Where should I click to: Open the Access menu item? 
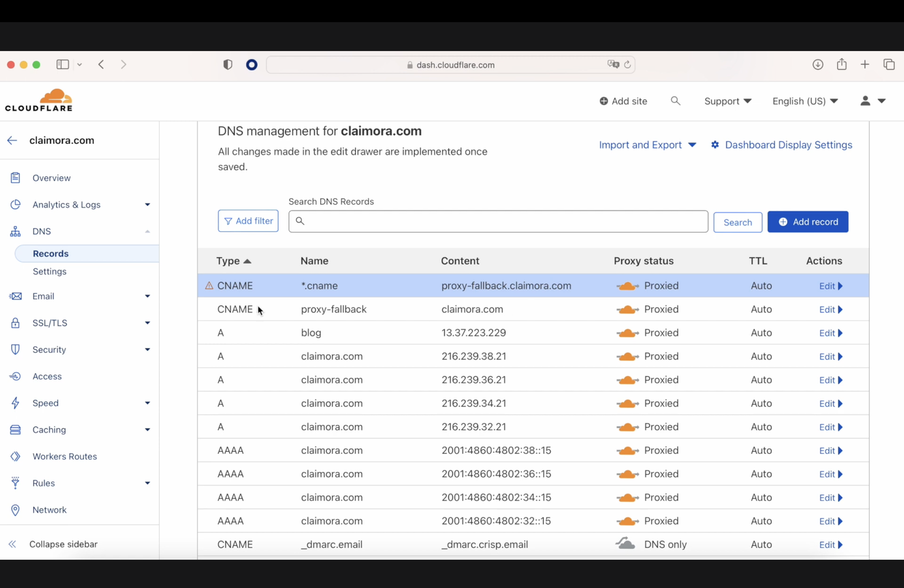(47, 376)
